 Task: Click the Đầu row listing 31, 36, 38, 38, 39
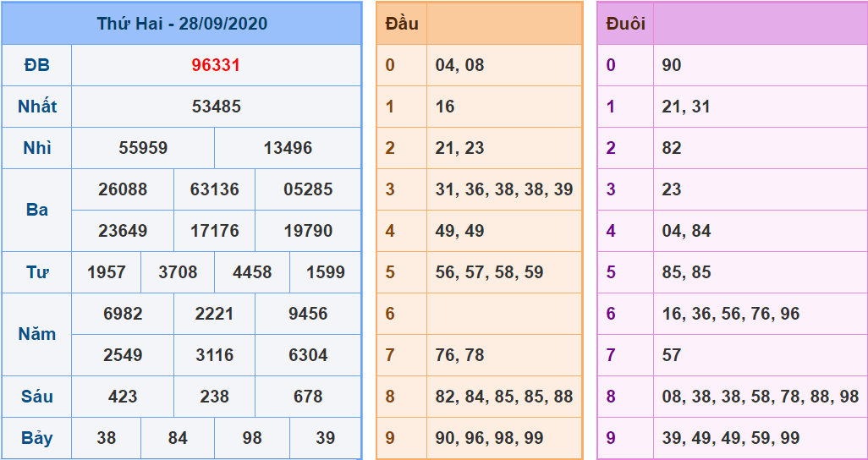[504, 189]
